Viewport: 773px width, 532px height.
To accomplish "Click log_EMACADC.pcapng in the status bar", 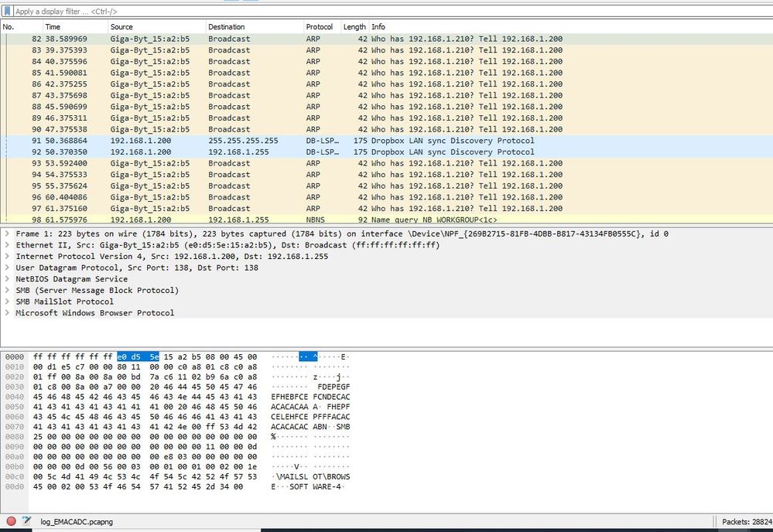I will click(75, 521).
